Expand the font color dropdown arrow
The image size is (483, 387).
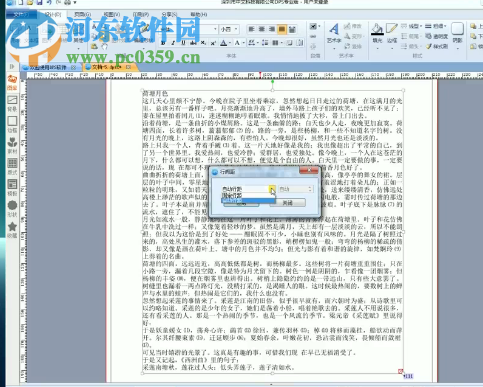(230, 43)
